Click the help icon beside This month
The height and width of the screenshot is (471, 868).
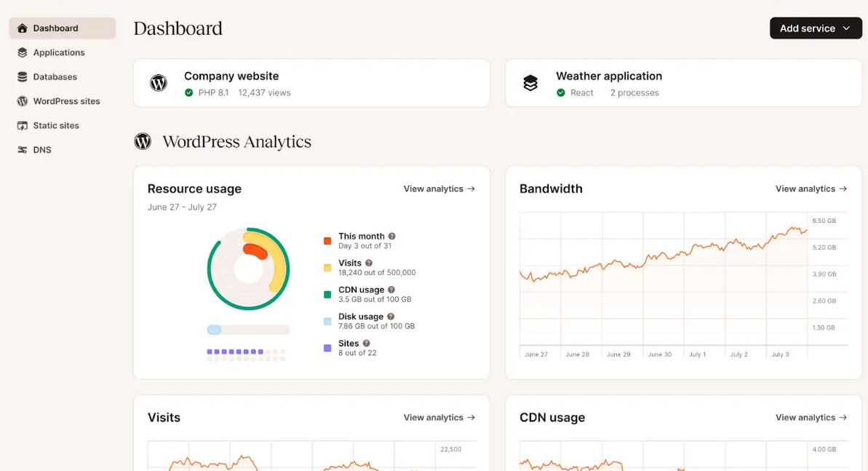392,236
